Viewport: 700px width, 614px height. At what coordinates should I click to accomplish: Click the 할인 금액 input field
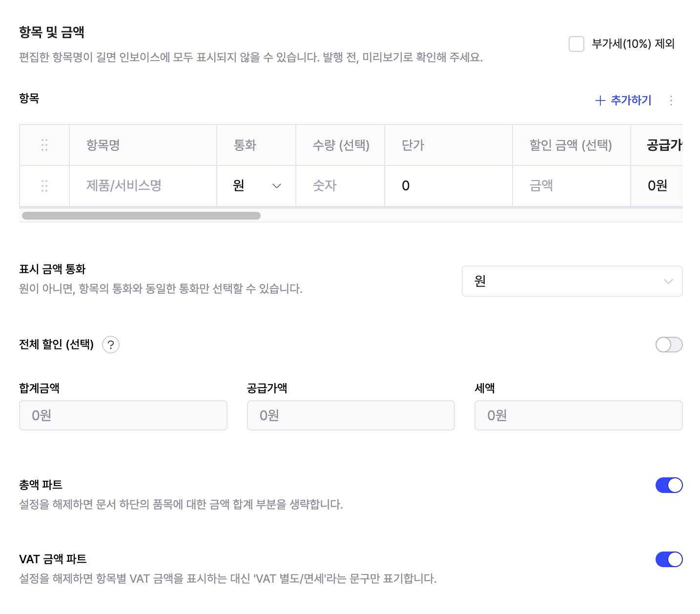pos(571,186)
